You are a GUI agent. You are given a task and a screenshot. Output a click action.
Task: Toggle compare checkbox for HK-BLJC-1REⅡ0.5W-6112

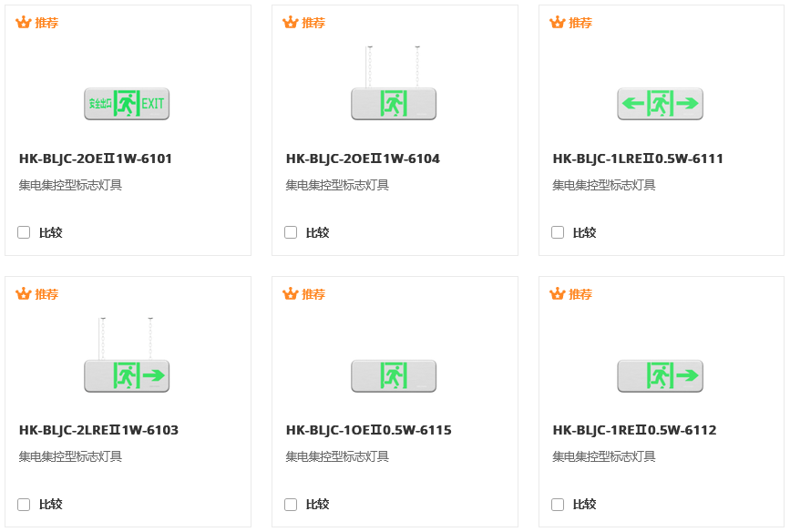click(558, 504)
